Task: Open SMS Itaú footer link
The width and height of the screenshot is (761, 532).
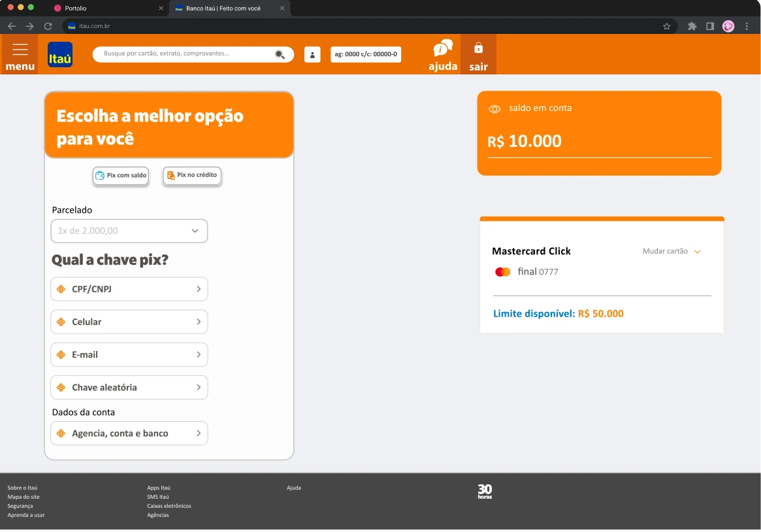Action: coord(157,497)
